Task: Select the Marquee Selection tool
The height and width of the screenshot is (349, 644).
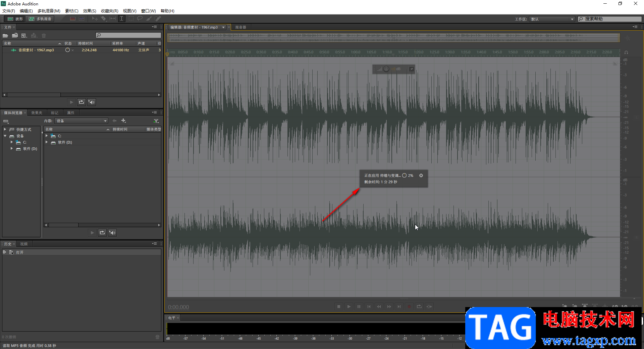Action: 131,19
